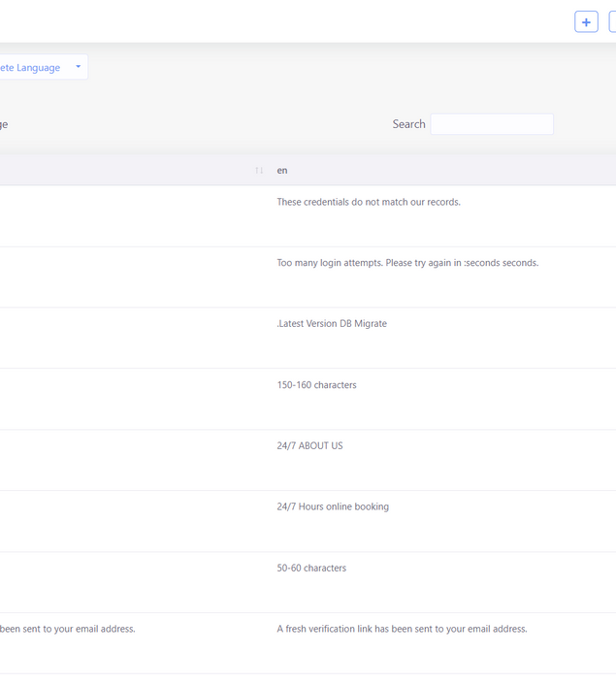The width and height of the screenshot is (616, 684).
Task: Select the '50-60 characters' cell
Action: click(x=311, y=569)
